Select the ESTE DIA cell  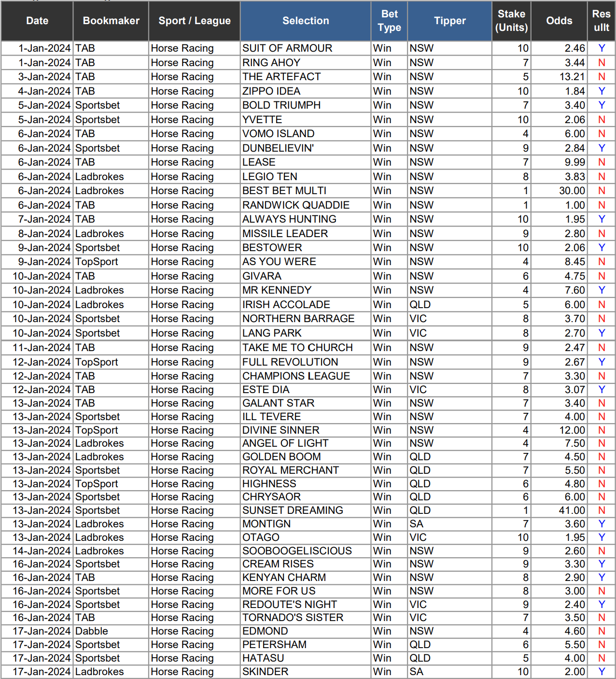pyautogui.click(x=306, y=390)
